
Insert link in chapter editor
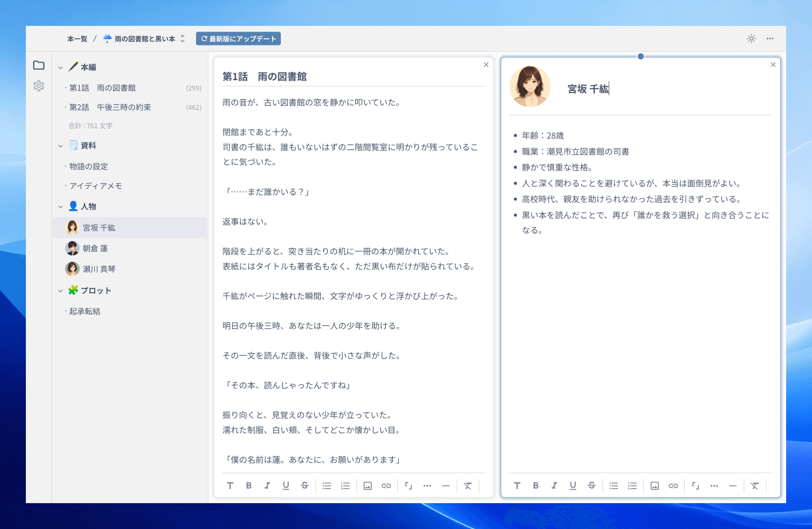coord(386,486)
